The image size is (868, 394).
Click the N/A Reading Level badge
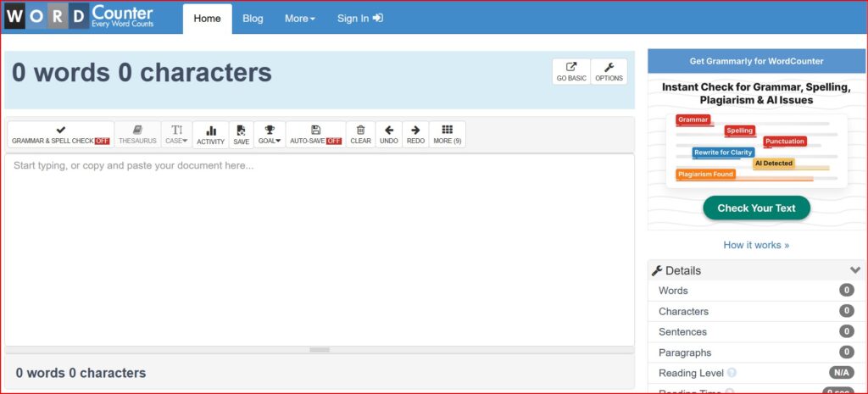(x=842, y=373)
